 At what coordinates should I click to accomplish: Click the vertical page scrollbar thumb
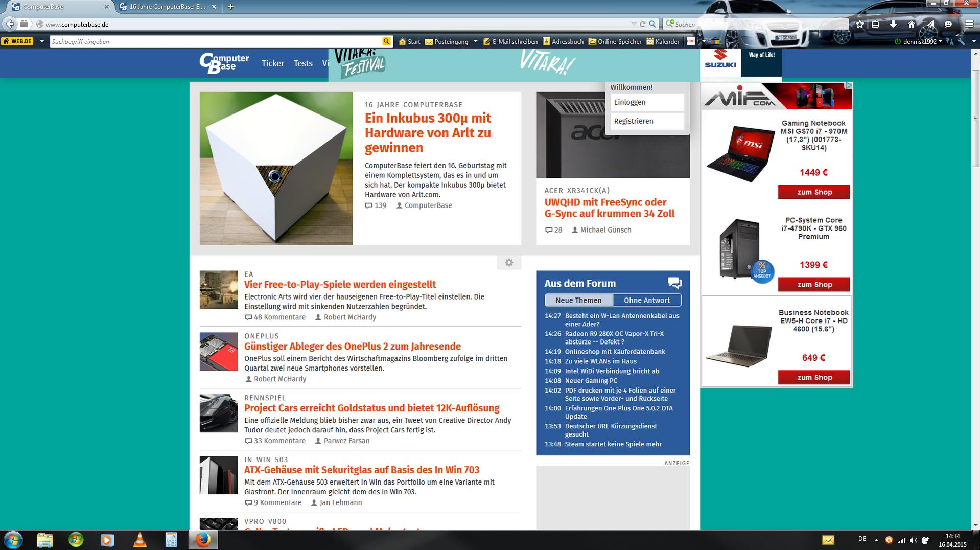pyautogui.click(x=975, y=119)
